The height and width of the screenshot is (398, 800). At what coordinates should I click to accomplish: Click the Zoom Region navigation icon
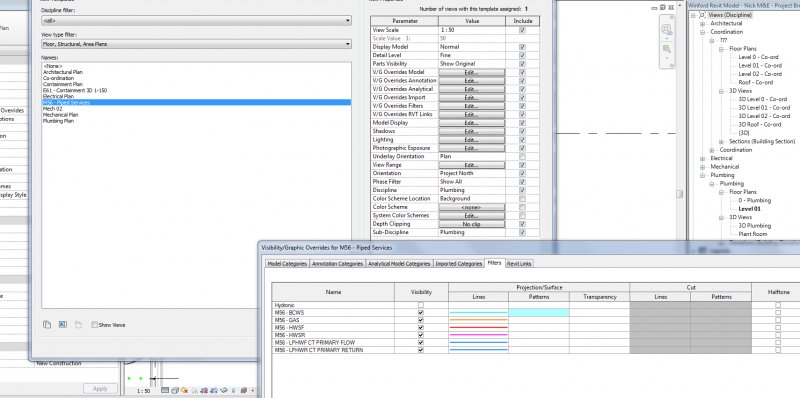coord(667,49)
